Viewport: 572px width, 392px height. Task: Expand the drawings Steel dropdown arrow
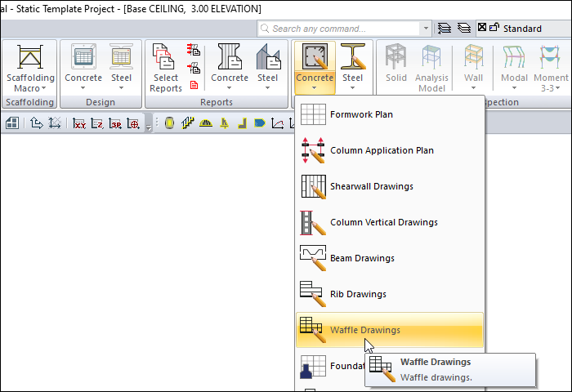coord(352,88)
